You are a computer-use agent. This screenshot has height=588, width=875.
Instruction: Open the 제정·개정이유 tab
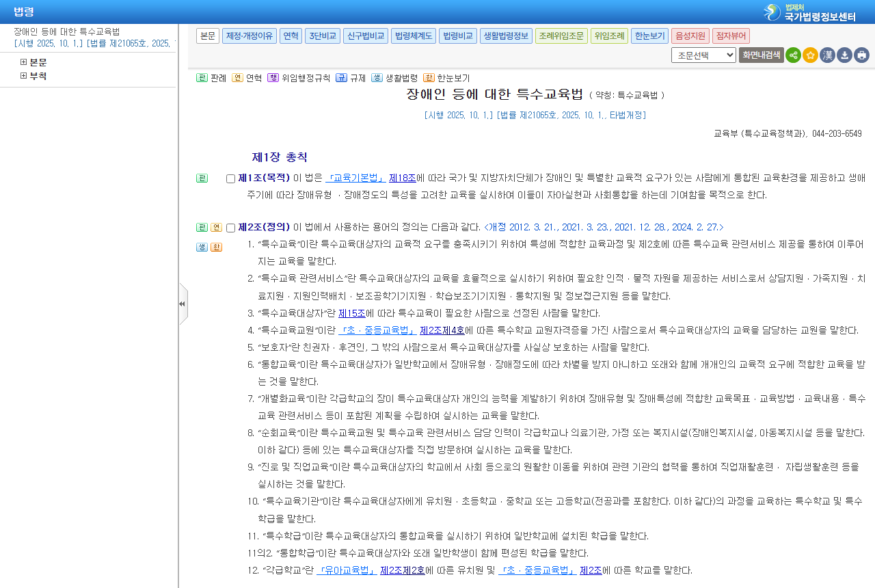[250, 36]
